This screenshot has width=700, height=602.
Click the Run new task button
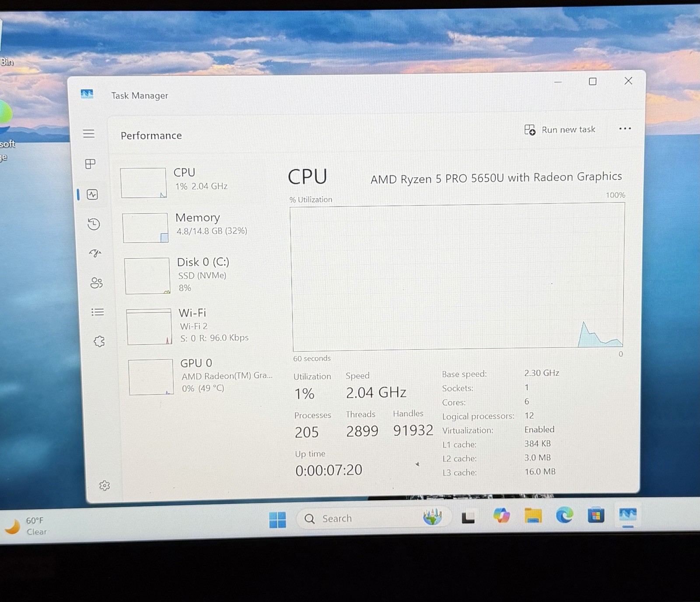[560, 129]
